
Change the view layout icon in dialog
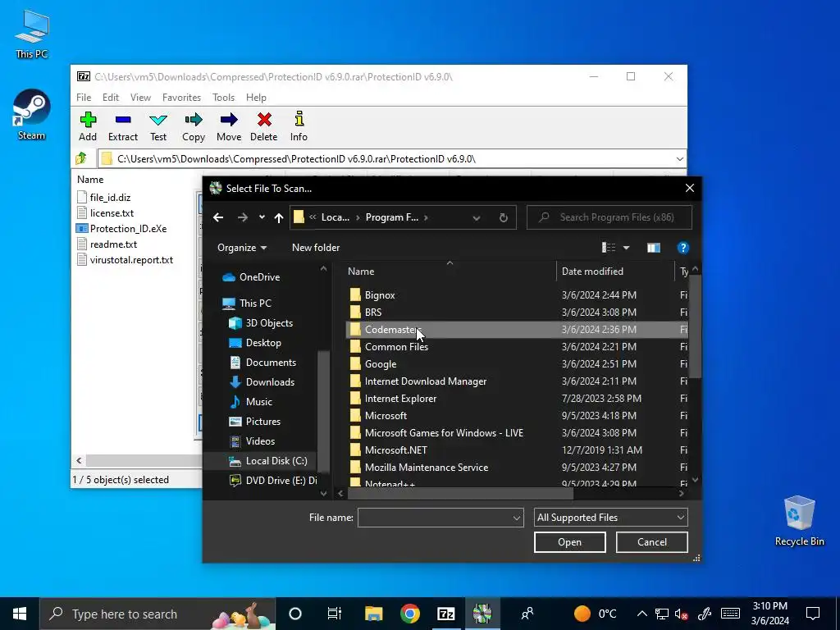609,248
